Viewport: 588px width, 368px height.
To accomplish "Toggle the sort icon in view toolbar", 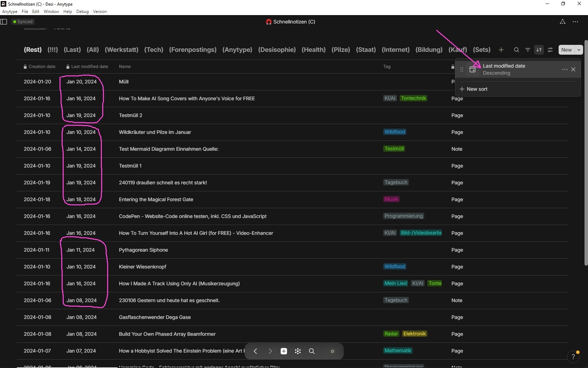I will click(x=539, y=50).
